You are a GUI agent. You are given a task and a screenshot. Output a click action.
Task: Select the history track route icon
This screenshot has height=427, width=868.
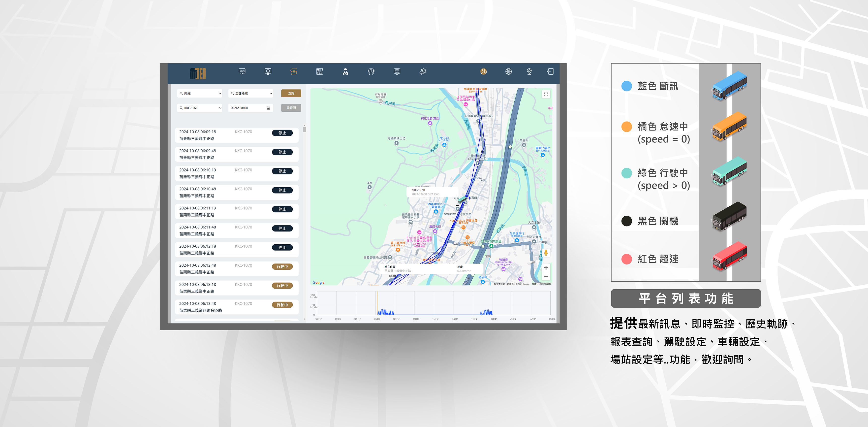[293, 71]
